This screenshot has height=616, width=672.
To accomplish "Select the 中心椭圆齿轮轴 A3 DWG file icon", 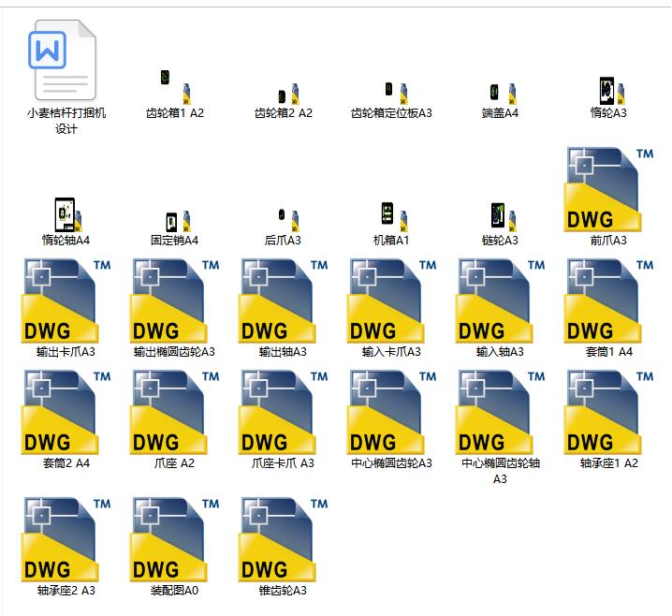I will (500, 412).
